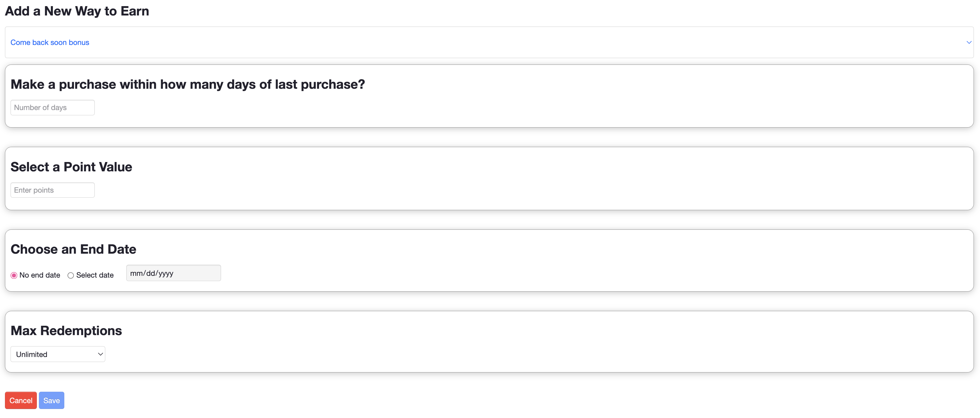Screen dimensions: 980x418
Task: Click the Come back soon bonus text
Action: click(50, 43)
